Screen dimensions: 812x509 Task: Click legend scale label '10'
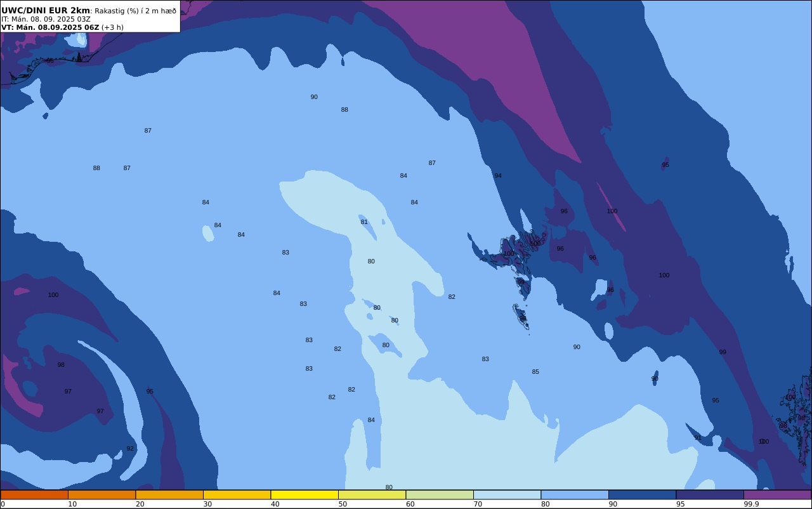[72, 504]
